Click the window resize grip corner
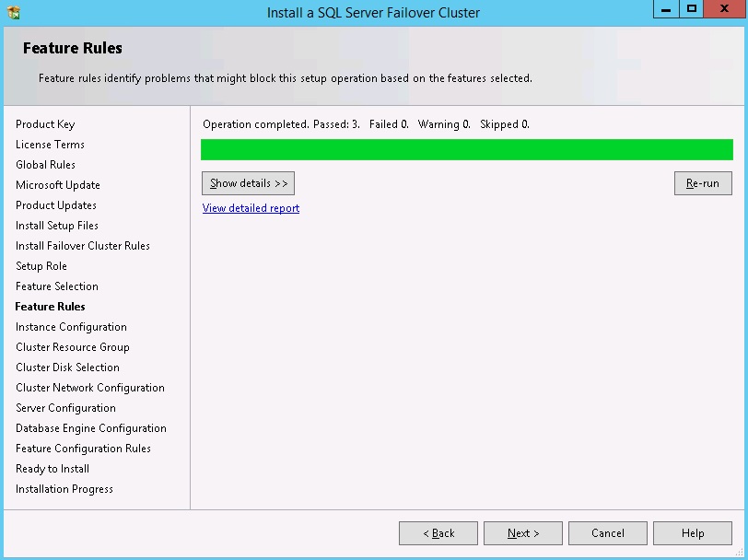The height and width of the screenshot is (560, 748). click(x=740, y=552)
